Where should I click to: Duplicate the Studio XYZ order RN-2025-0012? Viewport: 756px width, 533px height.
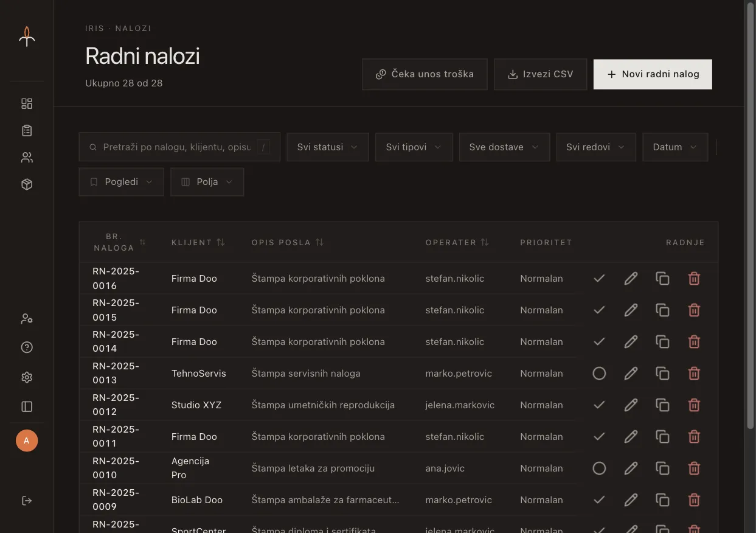click(662, 405)
